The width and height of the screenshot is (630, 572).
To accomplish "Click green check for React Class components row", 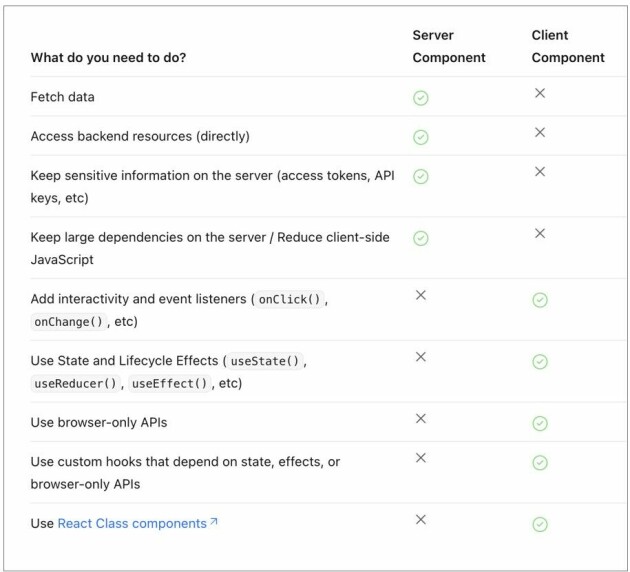I will 540,524.
